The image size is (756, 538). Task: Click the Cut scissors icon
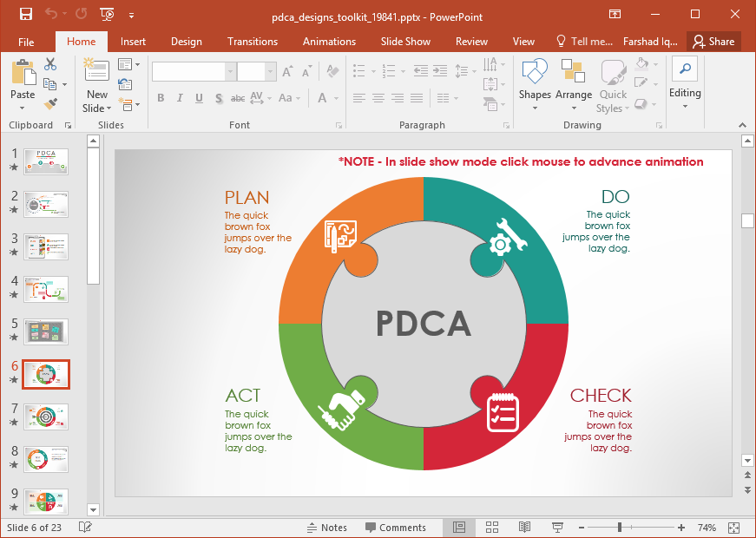50,64
